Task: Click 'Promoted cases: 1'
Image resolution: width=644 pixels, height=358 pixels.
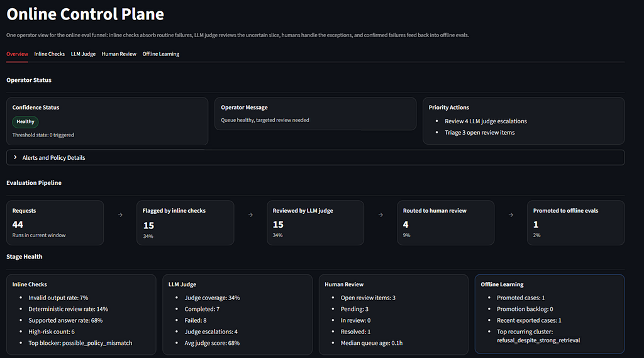Action: [521, 298]
